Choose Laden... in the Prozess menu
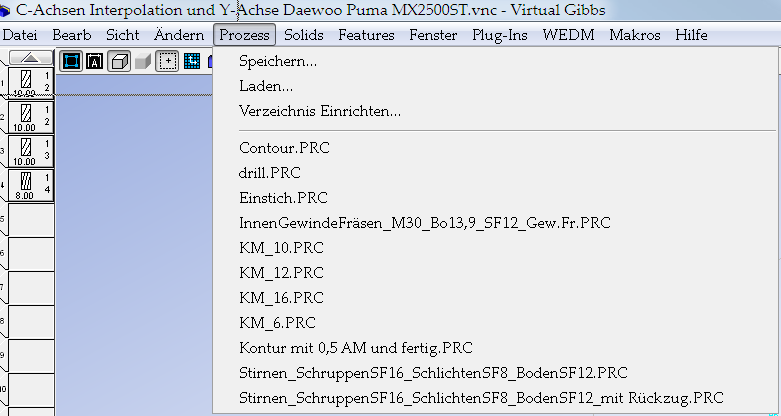The height and width of the screenshot is (416, 781). [266, 86]
